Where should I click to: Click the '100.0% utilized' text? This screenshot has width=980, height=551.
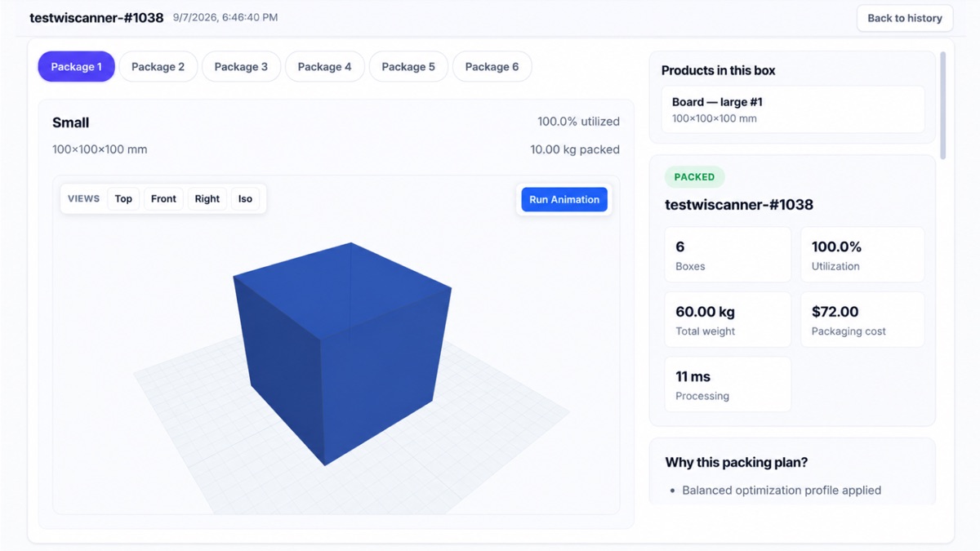578,122
